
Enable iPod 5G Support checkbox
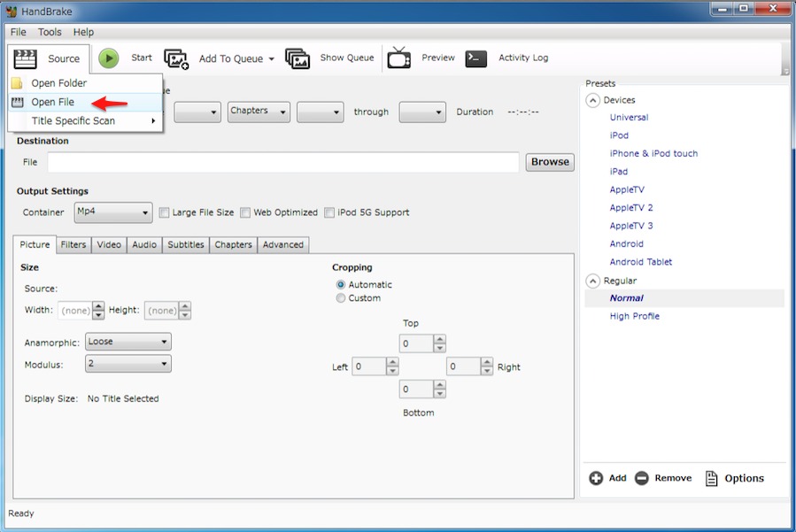[x=329, y=212]
